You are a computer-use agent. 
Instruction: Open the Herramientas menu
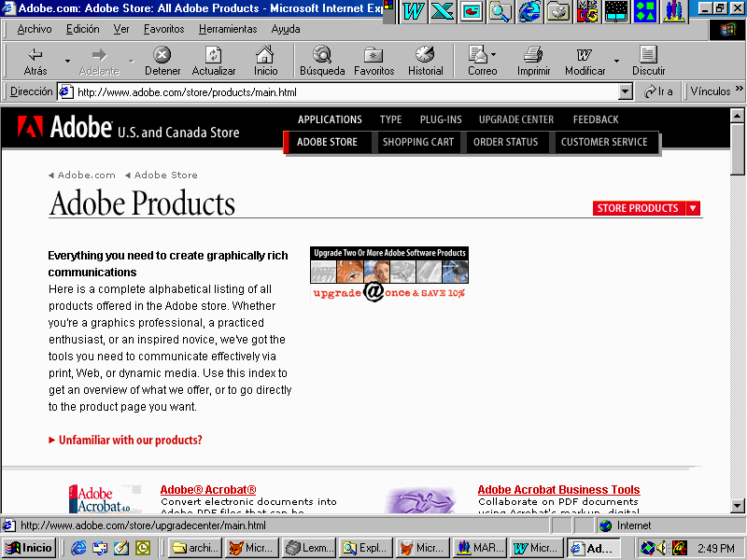coord(227,29)
